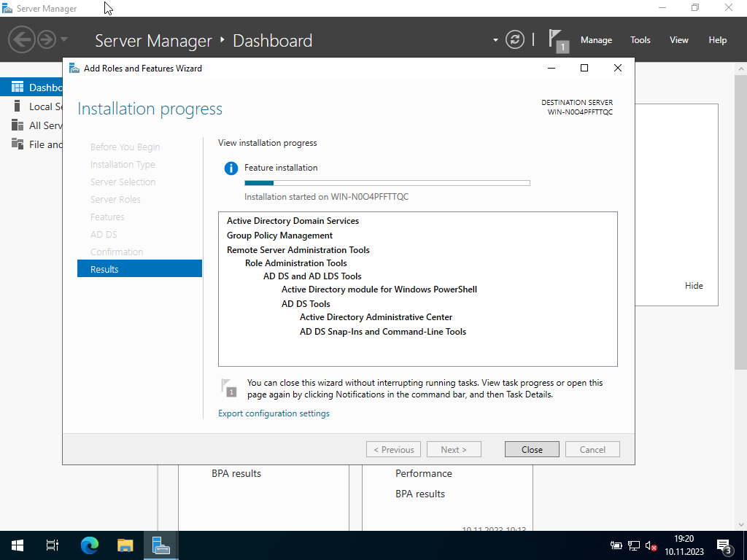Launch Microsoft Edge from the taskbar
This screenshot has height=560, width=747.
click(x=90, y=545)
